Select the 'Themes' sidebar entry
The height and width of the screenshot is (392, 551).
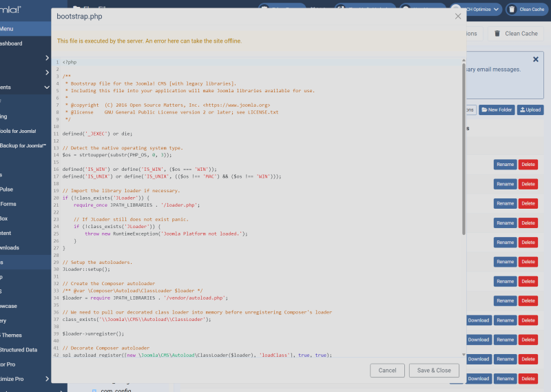(11, 336)
